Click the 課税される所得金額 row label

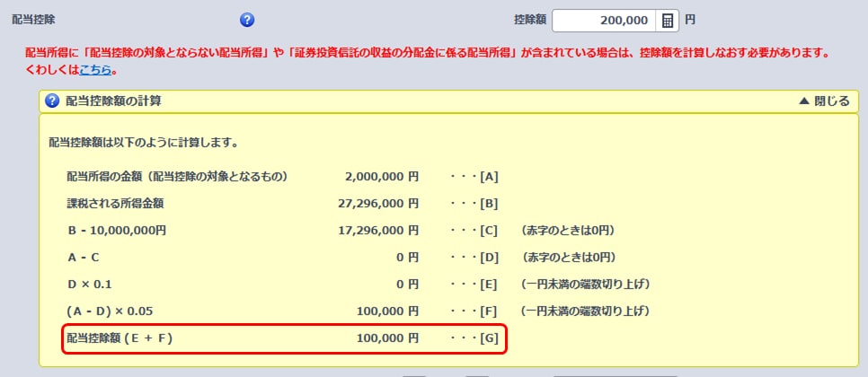coord(115,203)
